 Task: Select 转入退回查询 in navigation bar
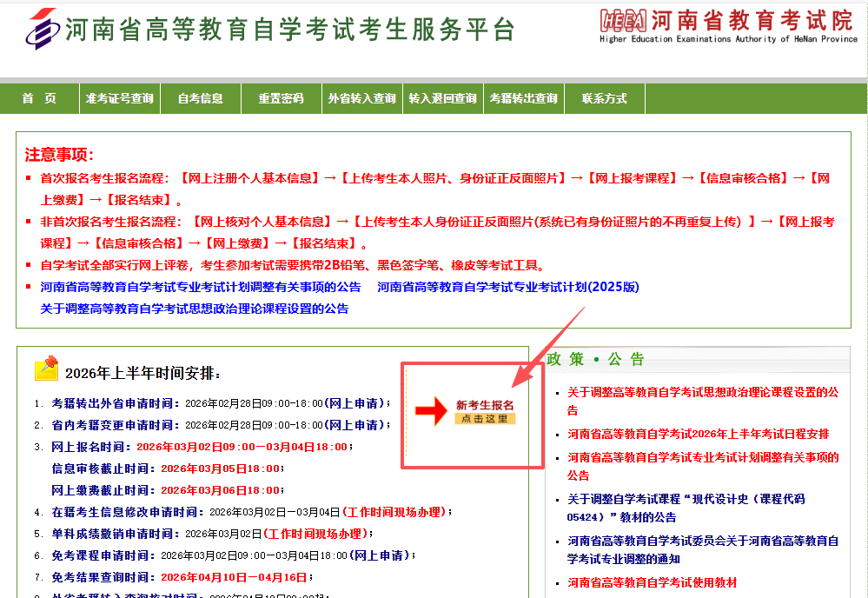click(443, 98)
